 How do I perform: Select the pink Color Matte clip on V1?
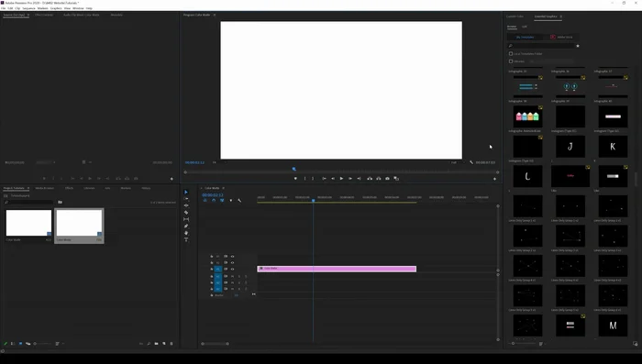[x=337, y=269]
